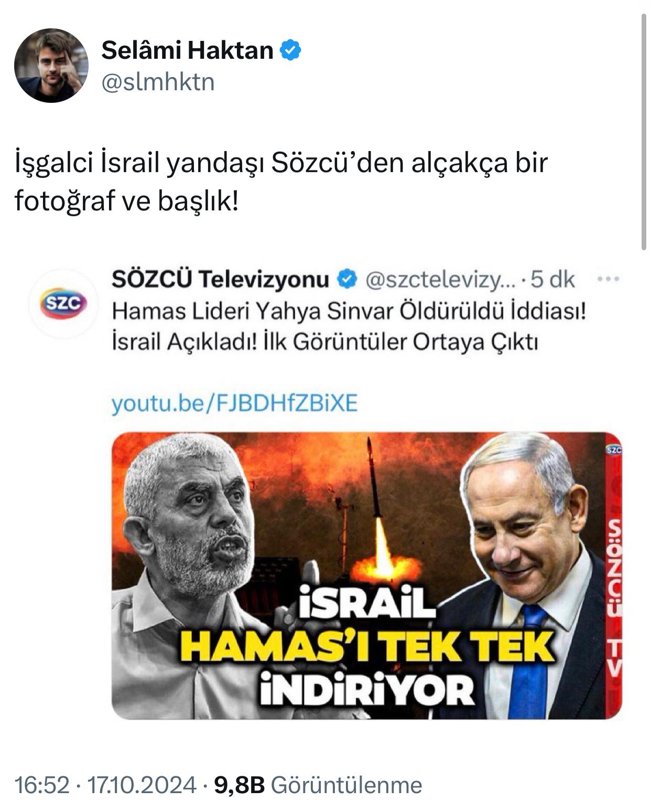Click the vertical SÖZCÜ TV banner on thumbnail

click(x=614, y=598)
